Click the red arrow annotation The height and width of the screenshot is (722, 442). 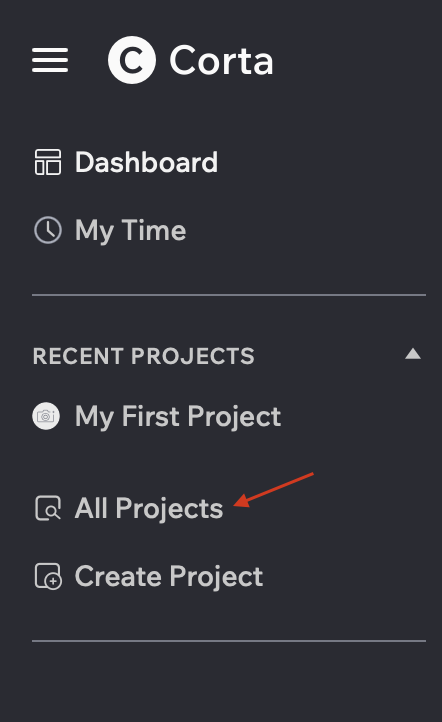(x=273, y=490)
